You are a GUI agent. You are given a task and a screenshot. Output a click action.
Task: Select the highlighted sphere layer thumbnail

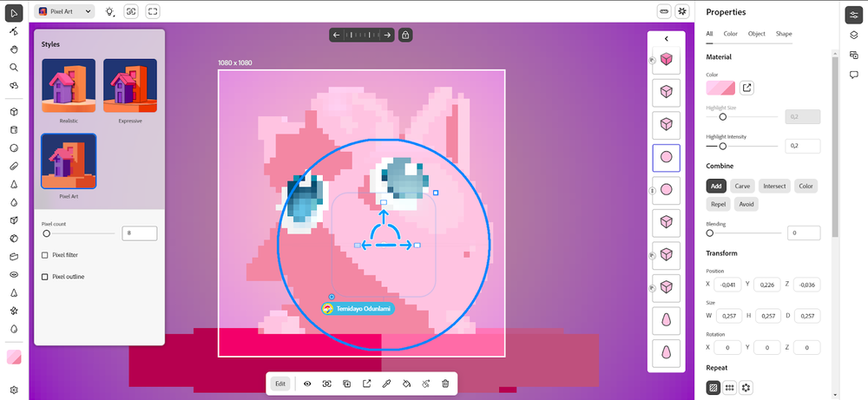coord(667,158)
